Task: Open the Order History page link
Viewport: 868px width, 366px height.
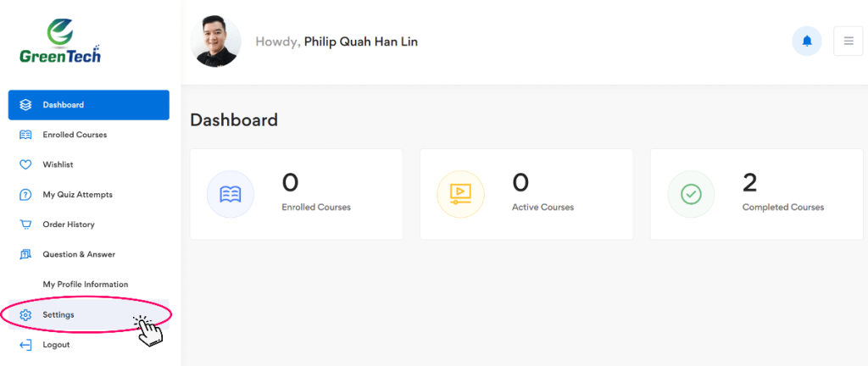Action: (69, 225)
